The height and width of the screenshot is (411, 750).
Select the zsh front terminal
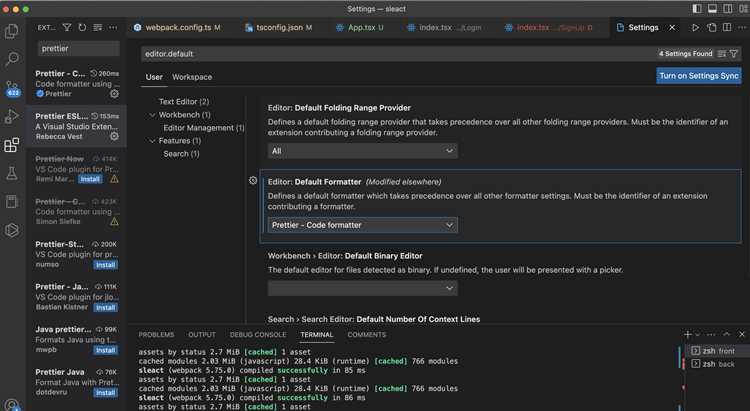(x=717, y=351)
